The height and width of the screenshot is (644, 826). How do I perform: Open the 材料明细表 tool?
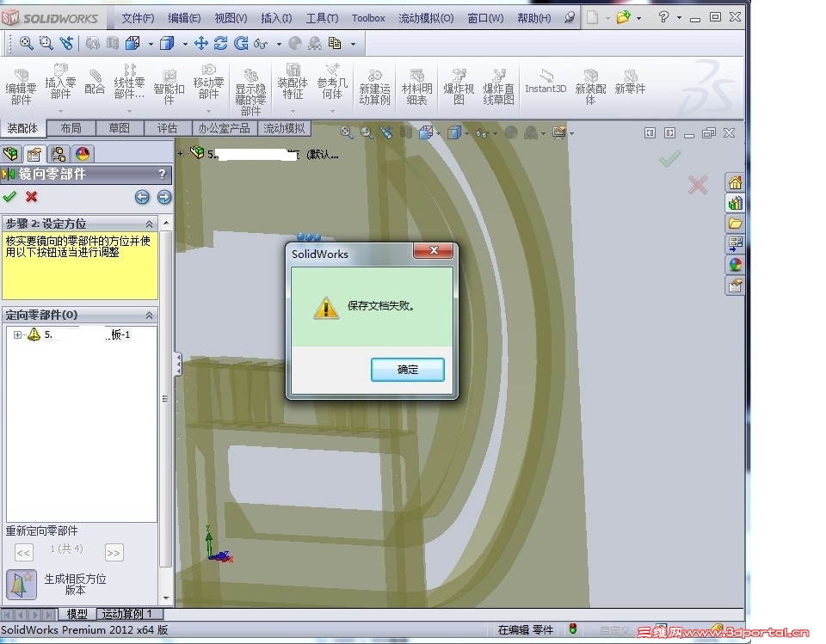coord(416,87)
